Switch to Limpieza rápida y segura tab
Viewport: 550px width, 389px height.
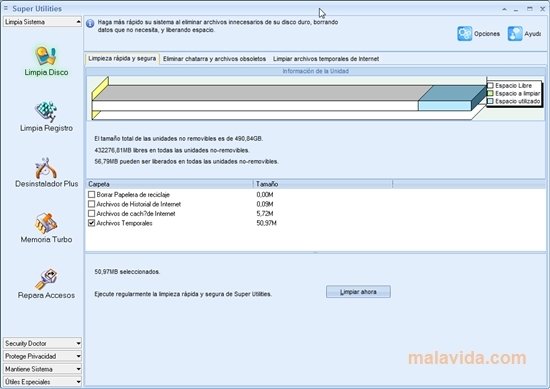point(122,59)
